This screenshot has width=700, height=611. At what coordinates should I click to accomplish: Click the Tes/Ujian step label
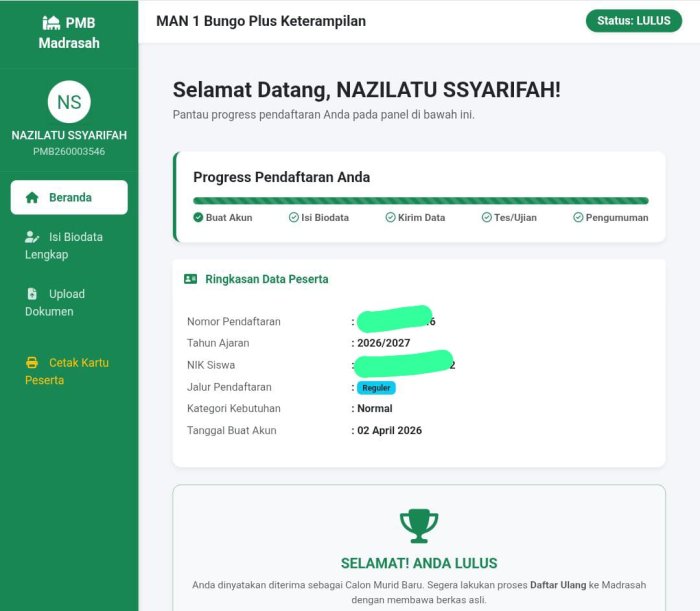click(515, 217)
